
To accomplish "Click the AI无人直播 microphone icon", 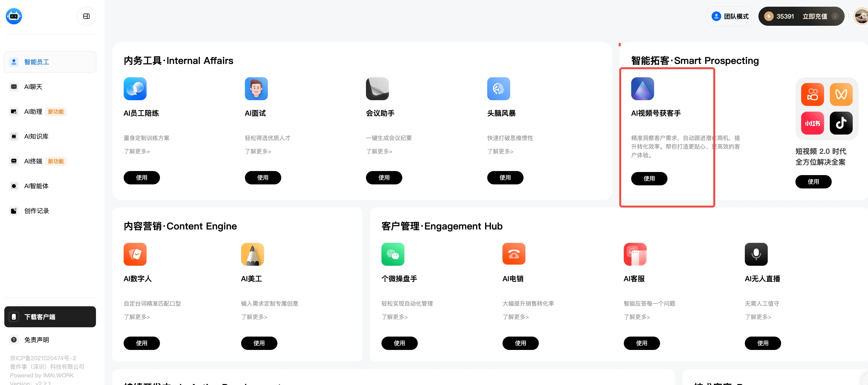I will [x=756, y=254].
